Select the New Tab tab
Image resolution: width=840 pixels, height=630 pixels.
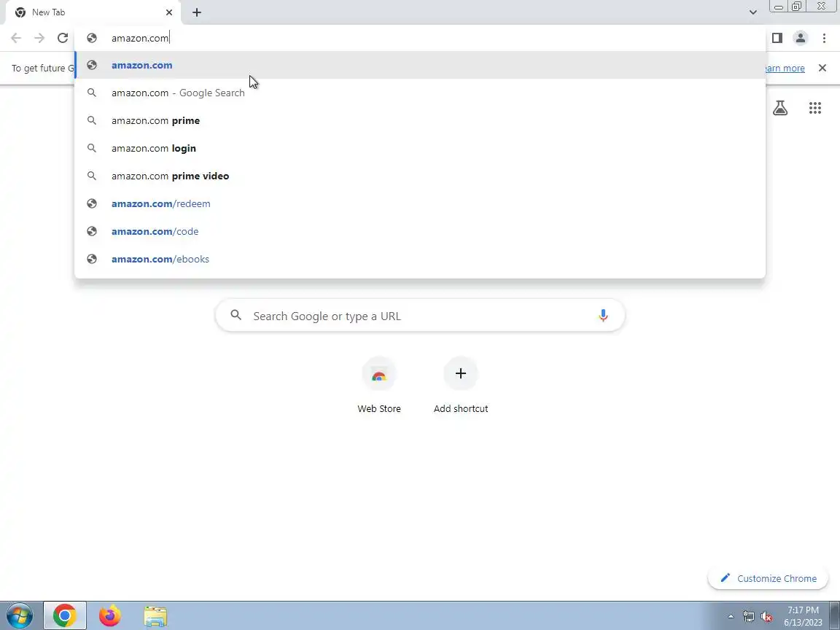click(x=93, y=12)
